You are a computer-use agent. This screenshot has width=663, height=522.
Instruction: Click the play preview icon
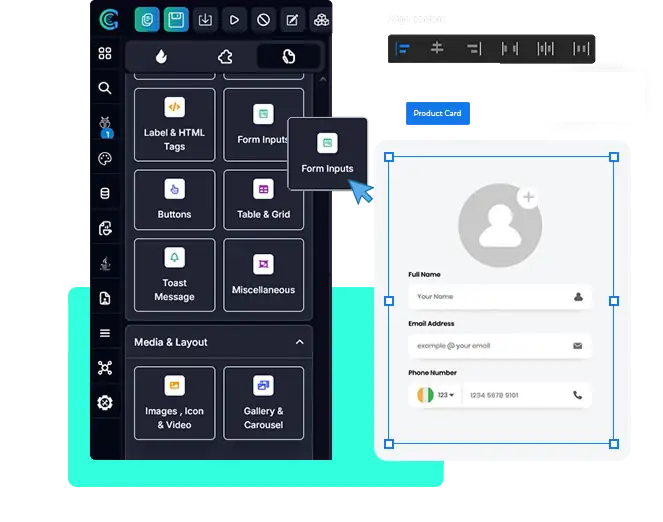[234, 20]
